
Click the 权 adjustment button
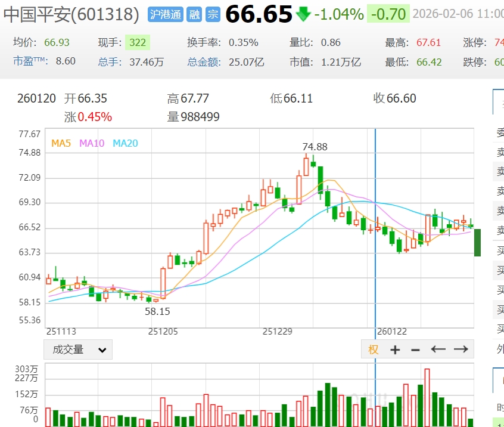pyautogui.click(x=373, y=349)
